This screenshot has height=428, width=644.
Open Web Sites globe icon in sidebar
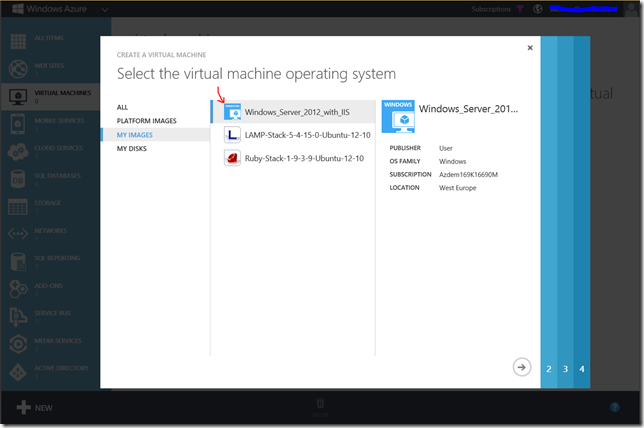[18, 69]
